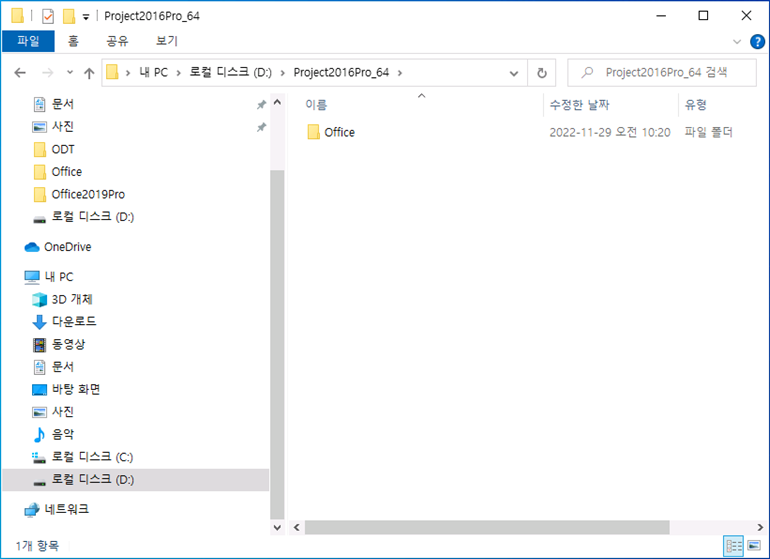Click the 네트워크 network icon

click(32, 510)
